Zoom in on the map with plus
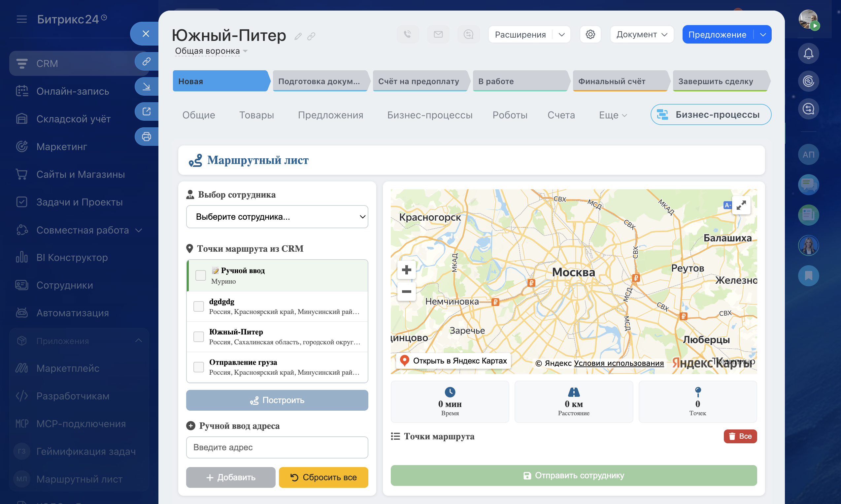This screenshot has height=504, width=841. tap(406, 270)
